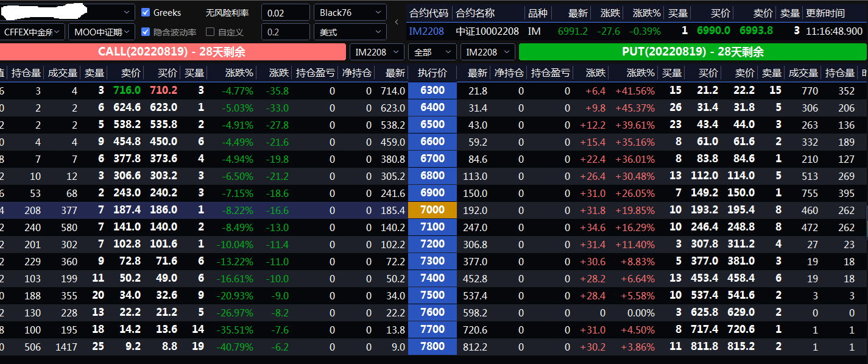The height and width of the screenshot is (364, 868).
Task: Open the IM2208 dropdown next to CALL banner
Action: [x=376, y=52]
